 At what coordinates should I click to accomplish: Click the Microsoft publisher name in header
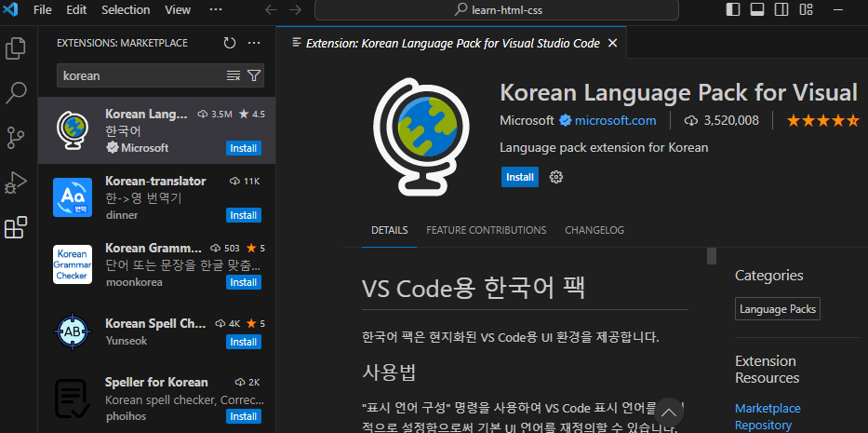[x=527, y=120]
